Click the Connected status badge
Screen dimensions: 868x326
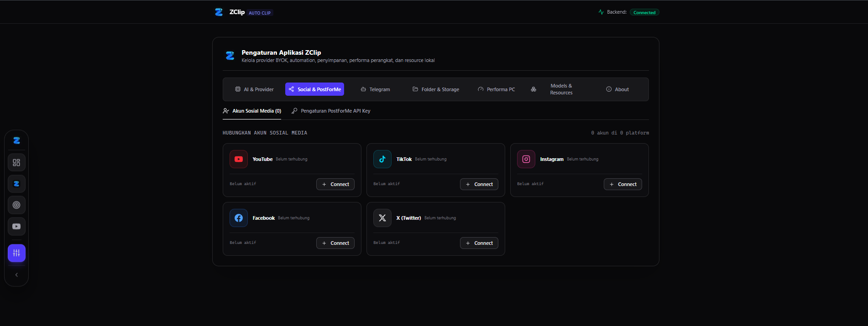click(644, 12)
